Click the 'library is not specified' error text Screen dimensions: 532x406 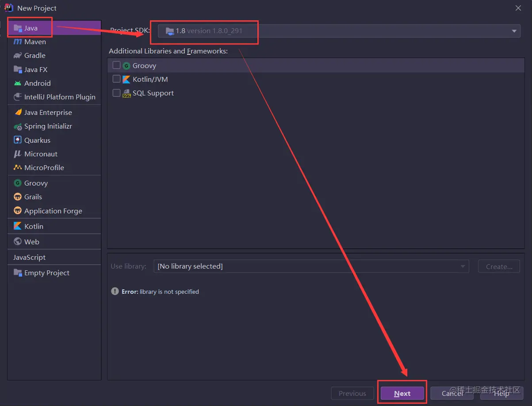pyautogui.click(x=169, y=292)
